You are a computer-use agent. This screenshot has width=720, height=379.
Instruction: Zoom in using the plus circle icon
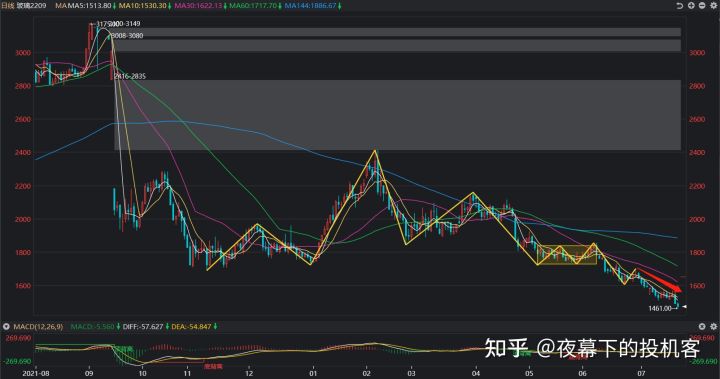(x=691, y=6)
